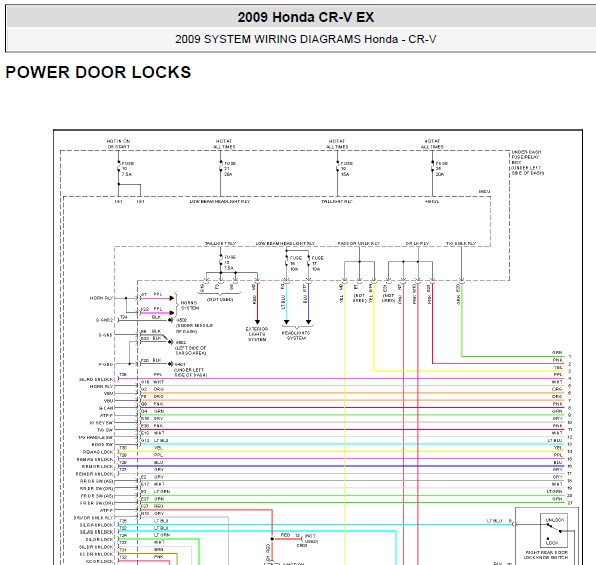Image resolution: width=596 pixels, height=565 pixels.
Task: Click the 'LT BLU 6' label by the knob switch
Action: point(499,521)
